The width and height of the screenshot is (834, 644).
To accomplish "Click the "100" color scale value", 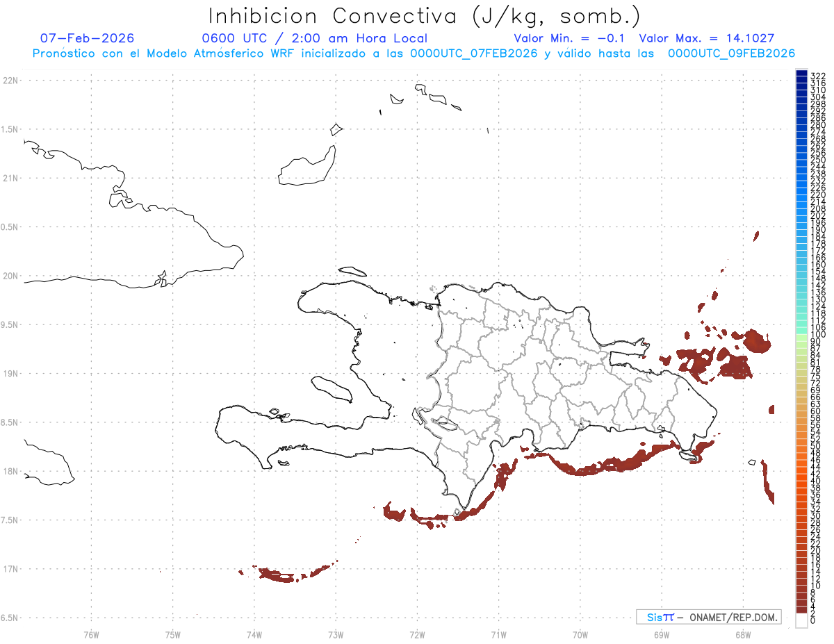I will coord(818,335).
